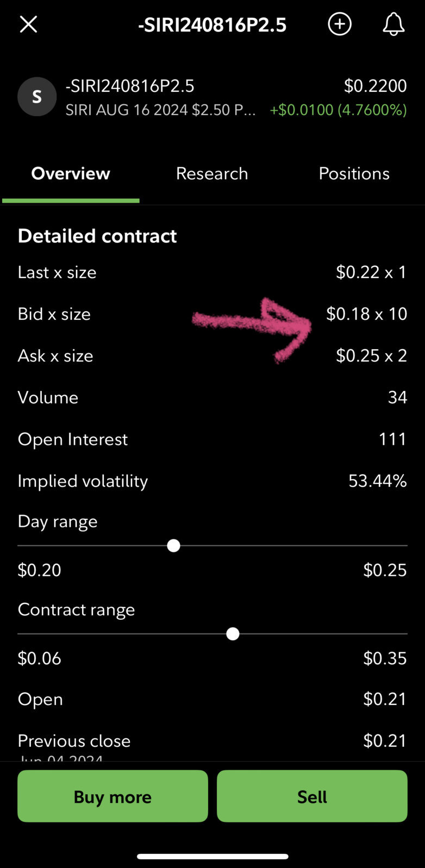Screen dimensions: 425x868
Task: Tap the round S symbol avatar
Action: (x=37, y=97)
